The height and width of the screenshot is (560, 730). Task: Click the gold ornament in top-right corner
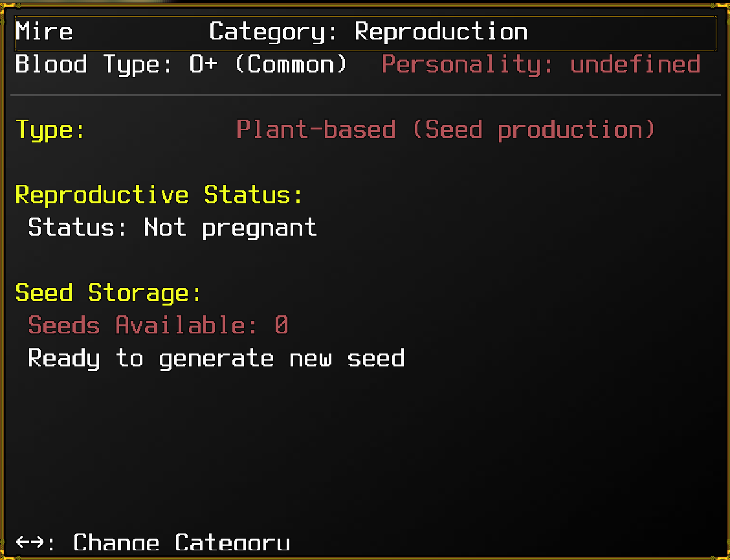(725, 5)
